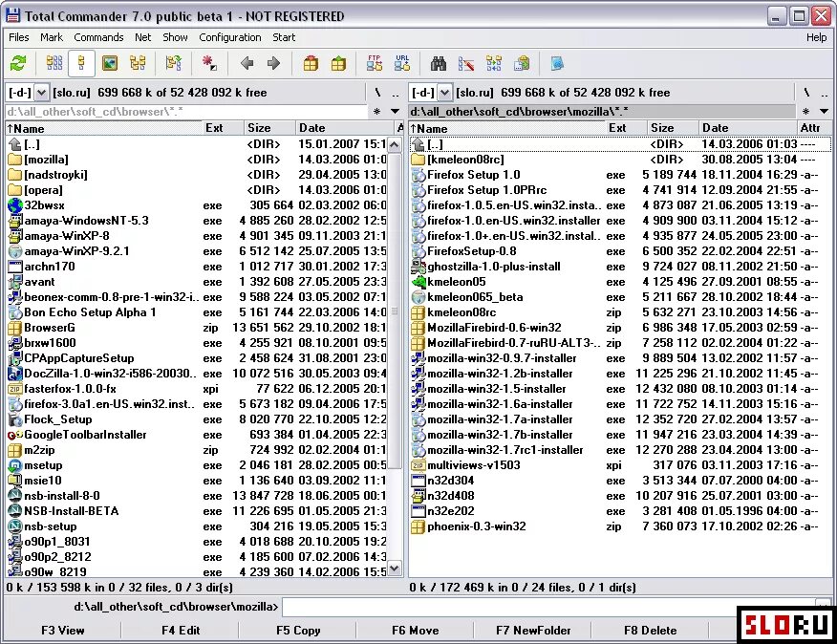Open left panel favorites asterisk button
Image resolution: width=837 pixels, height=644 pixels.
click(x=377, y=112)
